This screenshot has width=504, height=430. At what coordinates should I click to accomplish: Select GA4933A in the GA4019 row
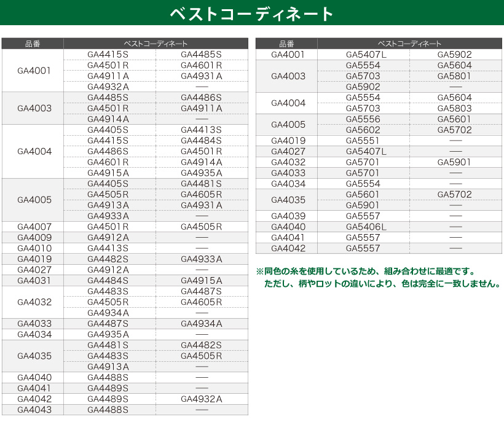(201, 259)
